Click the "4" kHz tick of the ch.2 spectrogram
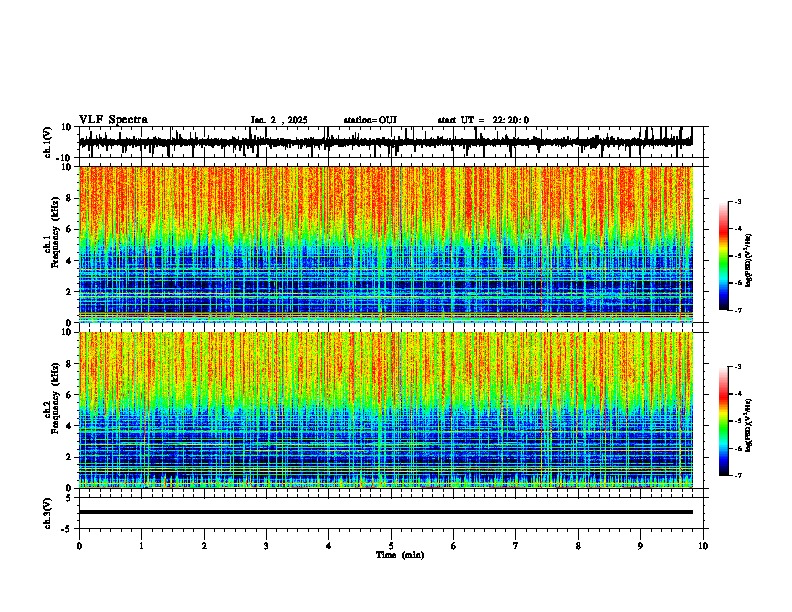 pos(70,426)
